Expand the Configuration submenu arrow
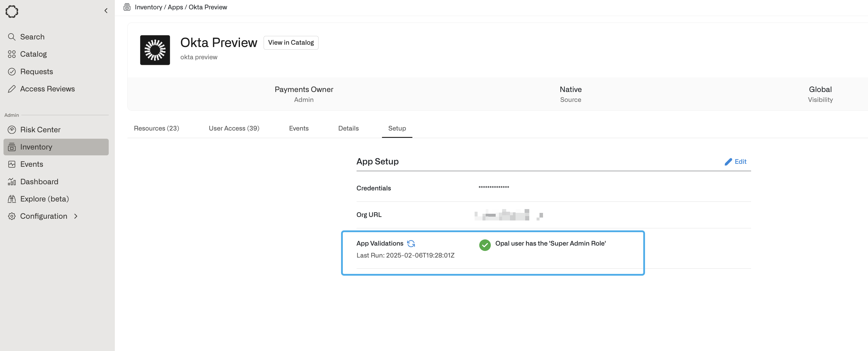 click(76, 216)
